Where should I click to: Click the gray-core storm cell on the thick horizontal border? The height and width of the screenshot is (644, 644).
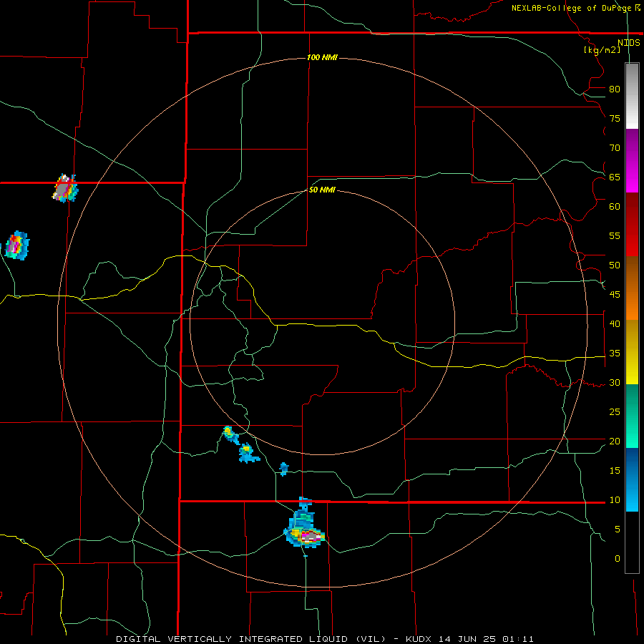pyautogui.click(x=65, y=188)
